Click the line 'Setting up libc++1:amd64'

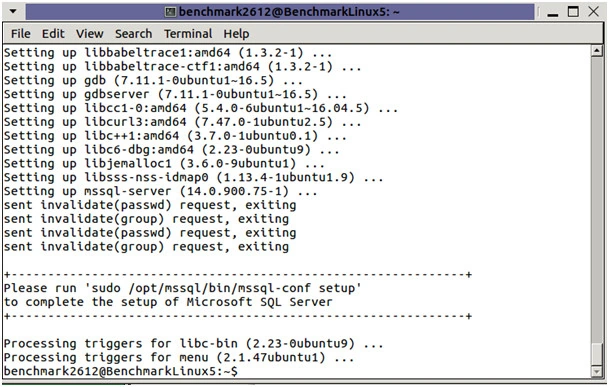point(175,136)
